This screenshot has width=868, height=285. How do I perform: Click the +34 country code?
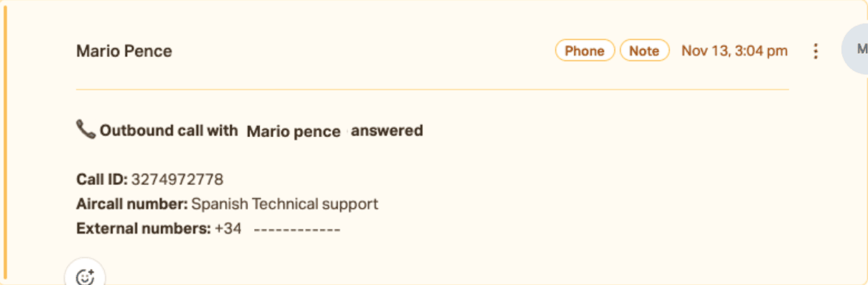(x=228, y=228)
